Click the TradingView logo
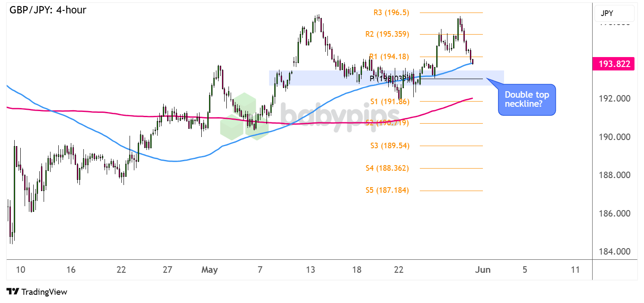644x303 pixels. pos(37,292)
